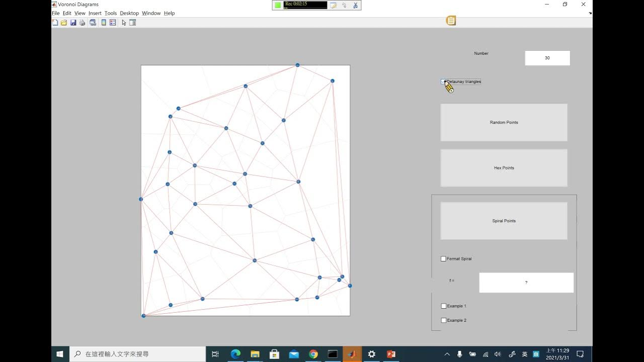Save the figure with the floppy icon
The image size is (644, 362).
73,23
